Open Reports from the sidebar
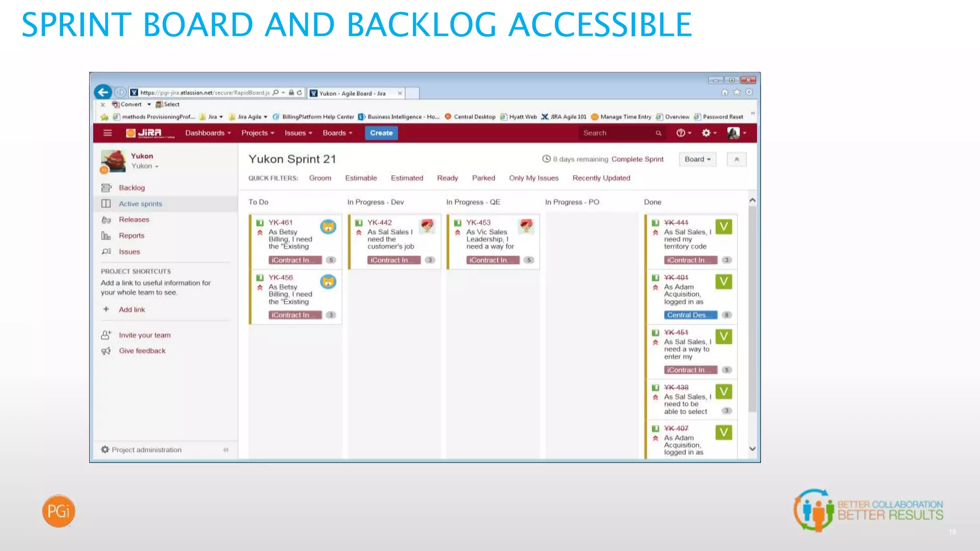The width and height of the screenshot is (980, 551). (132, 235)
